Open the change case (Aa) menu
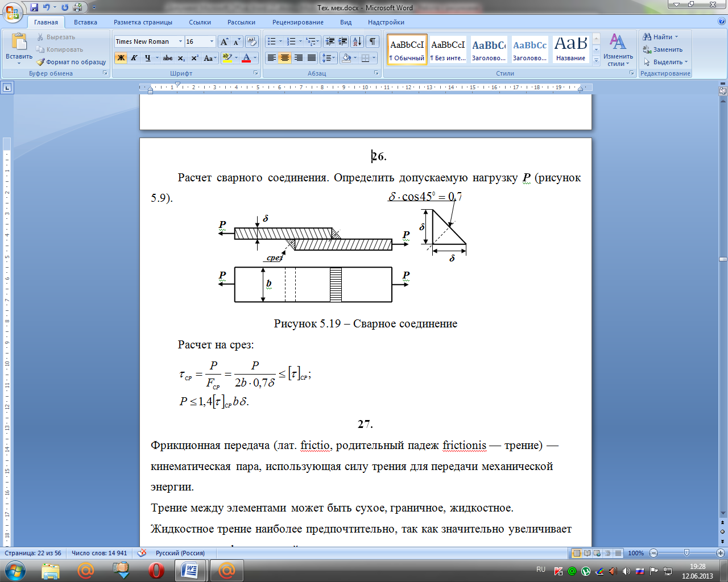728x582 pixels. [x=209, y=58]
